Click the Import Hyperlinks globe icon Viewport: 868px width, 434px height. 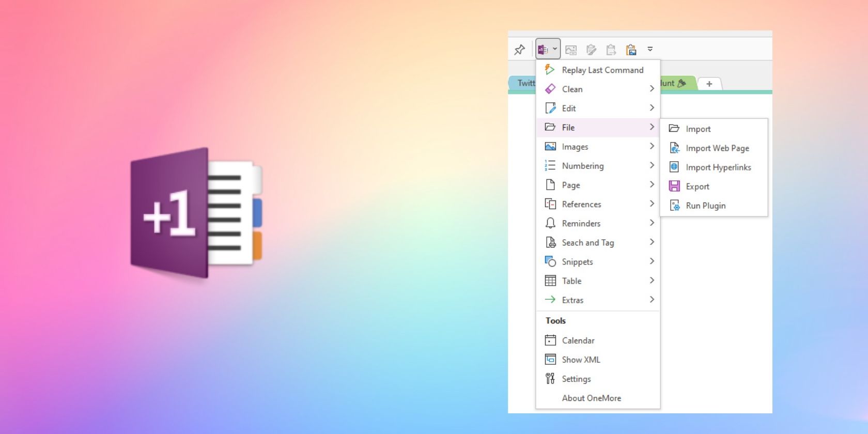[674, 167]
